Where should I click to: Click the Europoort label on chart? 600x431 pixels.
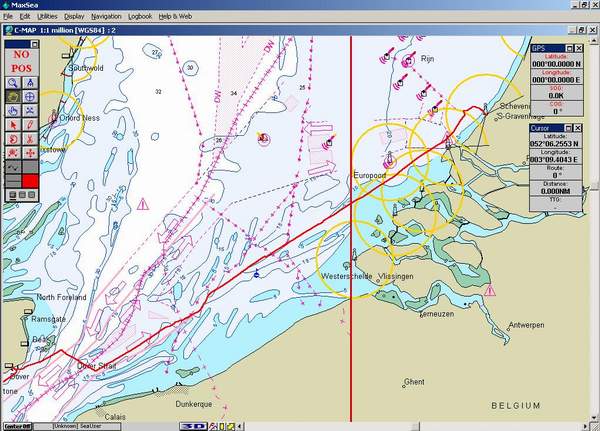370,174
